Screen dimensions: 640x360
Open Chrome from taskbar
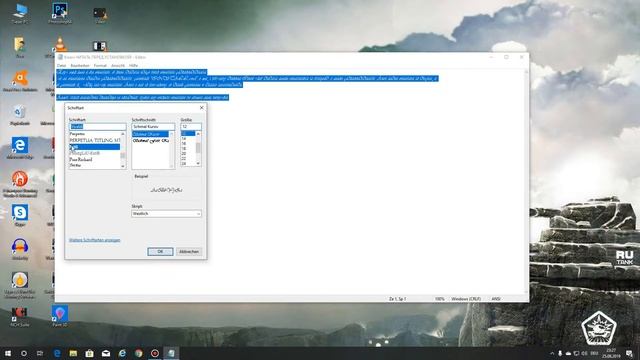[x=138, y=353]
